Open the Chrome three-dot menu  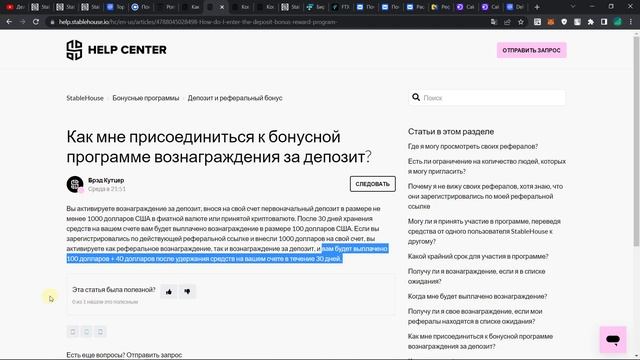pyautogui.click(x=631, y=22)
